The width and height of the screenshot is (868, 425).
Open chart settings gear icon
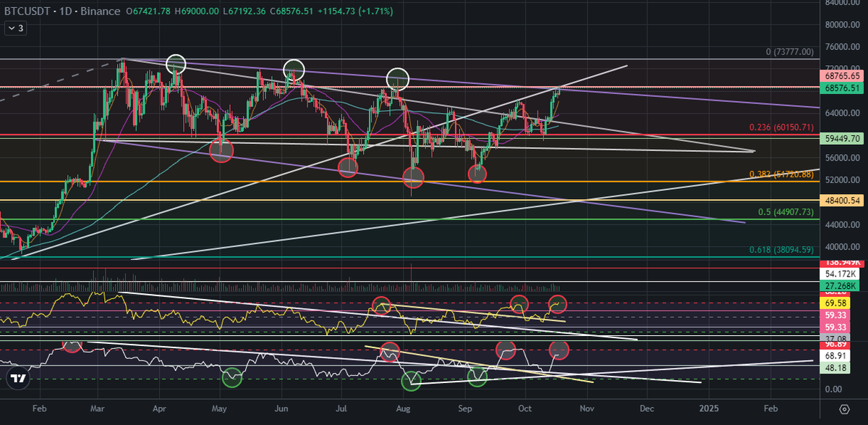843,409
